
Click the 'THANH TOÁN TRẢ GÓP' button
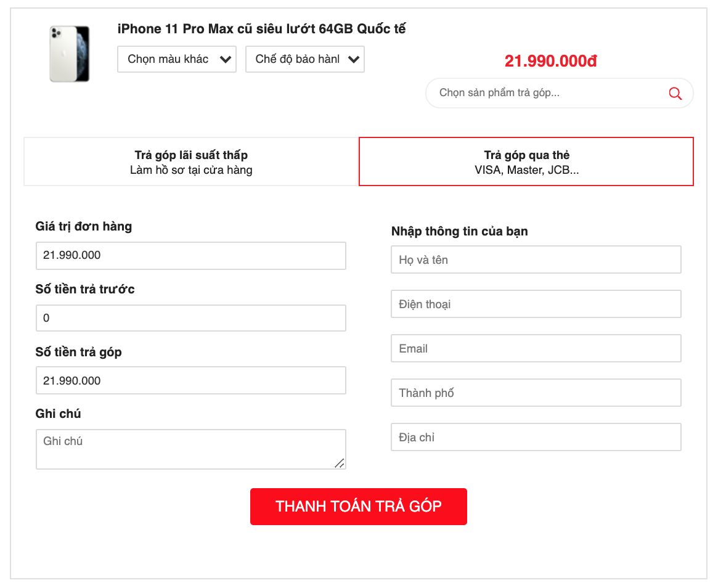(x=358, y=507)
